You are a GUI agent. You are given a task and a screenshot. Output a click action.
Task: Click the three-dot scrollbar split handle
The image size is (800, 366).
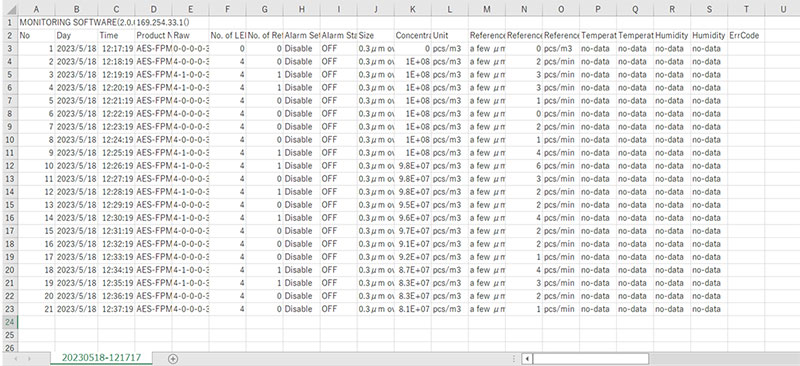(x=514, y=359)
